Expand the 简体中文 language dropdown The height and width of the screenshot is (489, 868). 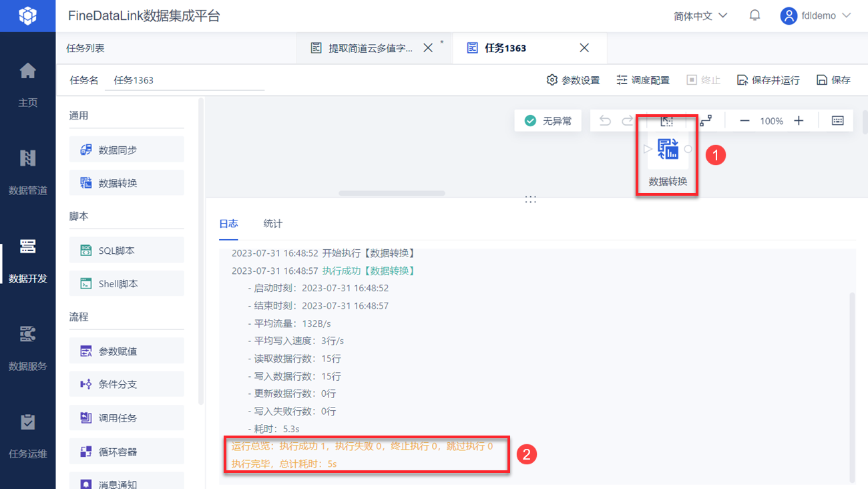[x=700, y=16]
